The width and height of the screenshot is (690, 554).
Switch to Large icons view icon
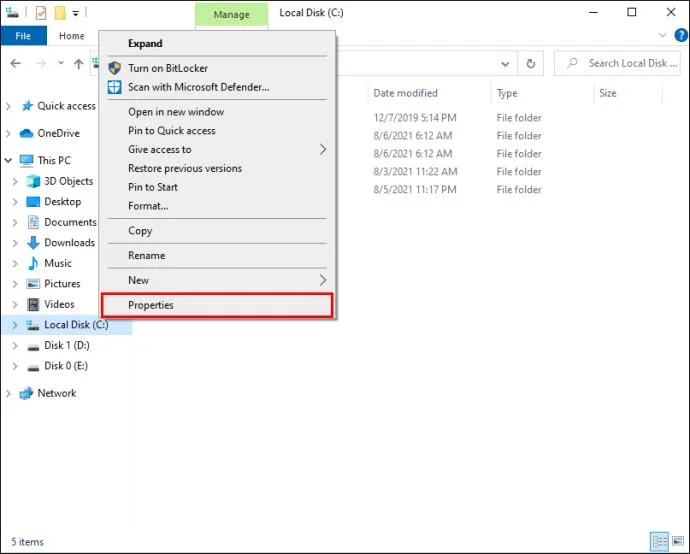tap(679, 541)
